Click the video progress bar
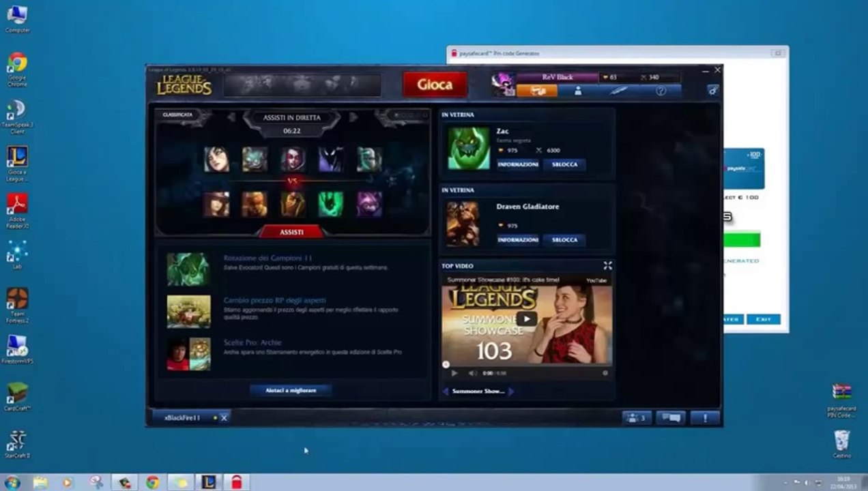Screen dimensions: 868x491 527,365
